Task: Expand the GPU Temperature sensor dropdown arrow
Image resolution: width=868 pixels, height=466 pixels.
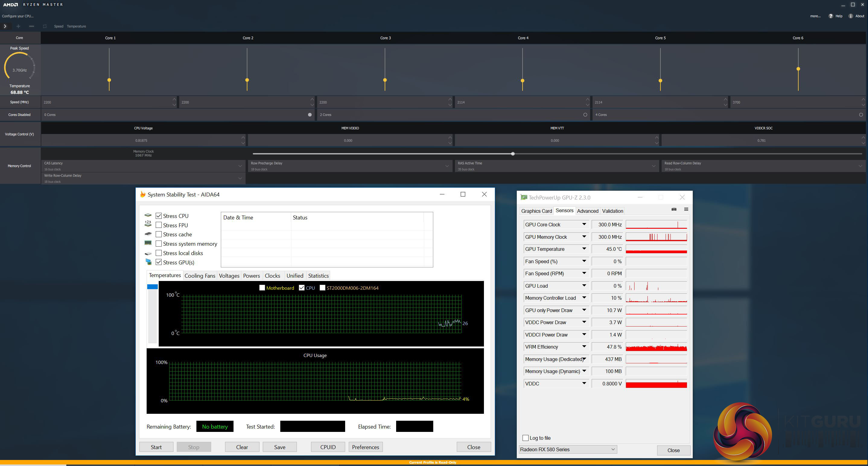Action: 584,249
